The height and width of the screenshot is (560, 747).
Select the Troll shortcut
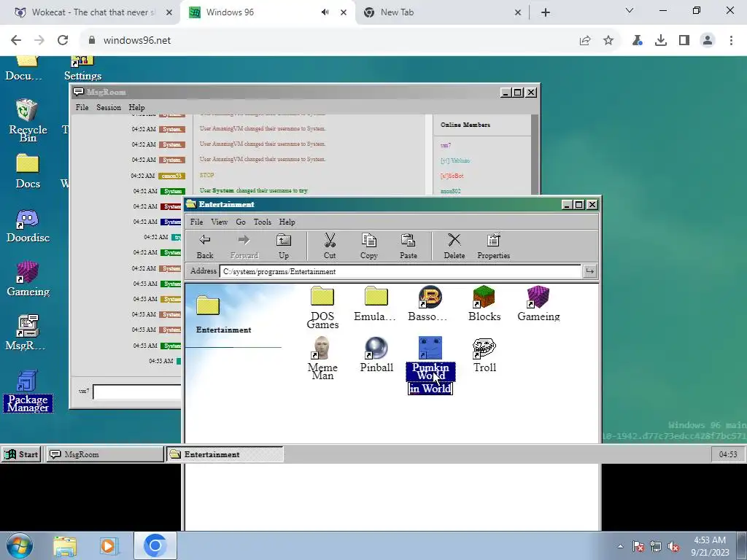484,355
